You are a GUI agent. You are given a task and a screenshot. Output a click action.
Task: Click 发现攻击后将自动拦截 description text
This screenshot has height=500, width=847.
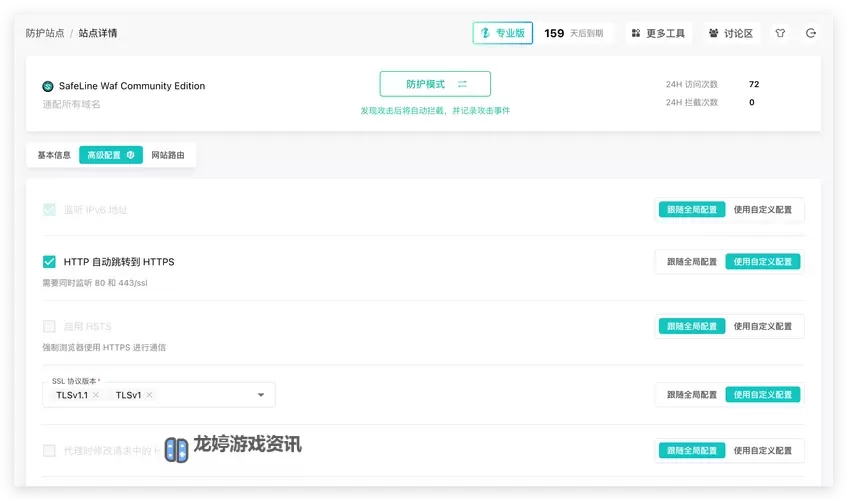435,111
